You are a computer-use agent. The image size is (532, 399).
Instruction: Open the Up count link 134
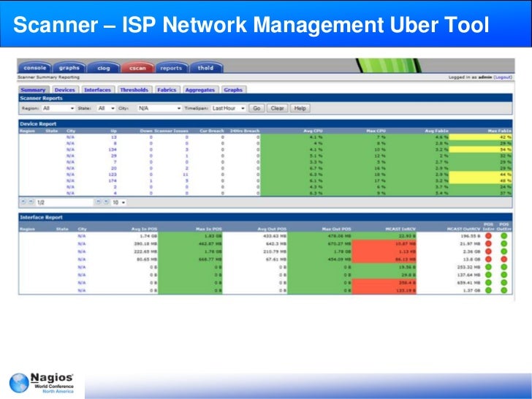pyautogui.click(x=113, y=150)
